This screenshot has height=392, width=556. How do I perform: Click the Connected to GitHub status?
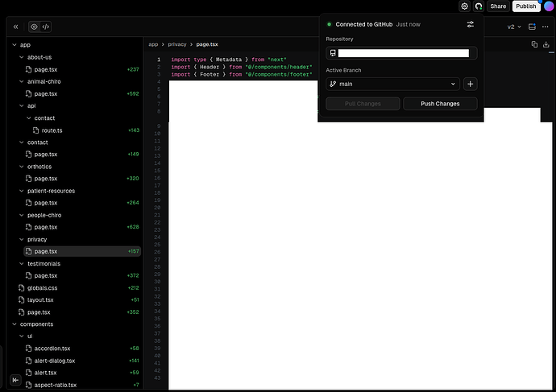pos(363,24)
